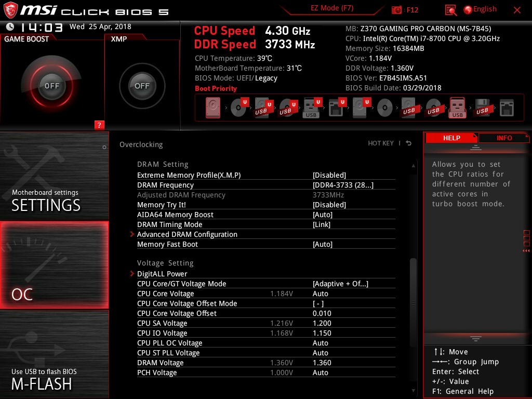Open CPU Core Voltage Offset Mode [-]
This screenshot has width=532, height=399.
click(266, 303)
